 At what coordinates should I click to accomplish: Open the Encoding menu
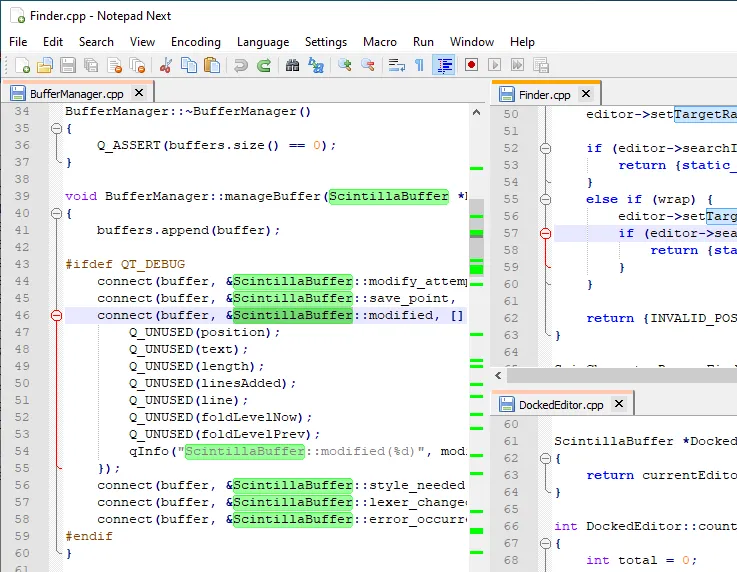(195, 42)
